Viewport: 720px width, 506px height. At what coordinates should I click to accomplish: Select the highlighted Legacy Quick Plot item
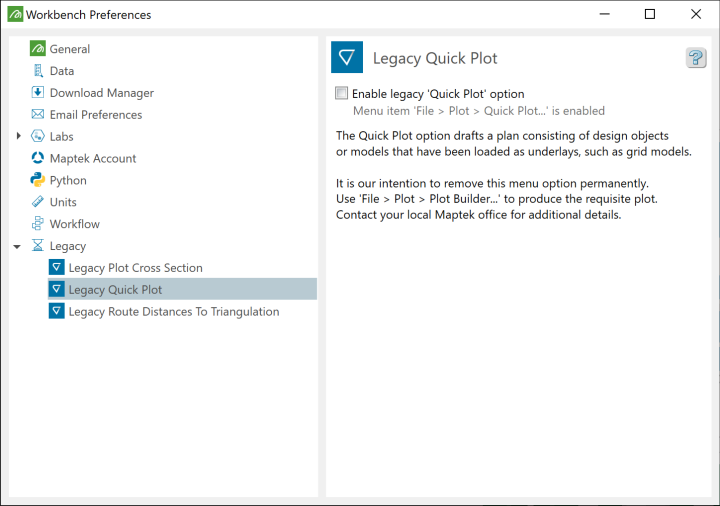pyautogui.click(x=115, y=290)
